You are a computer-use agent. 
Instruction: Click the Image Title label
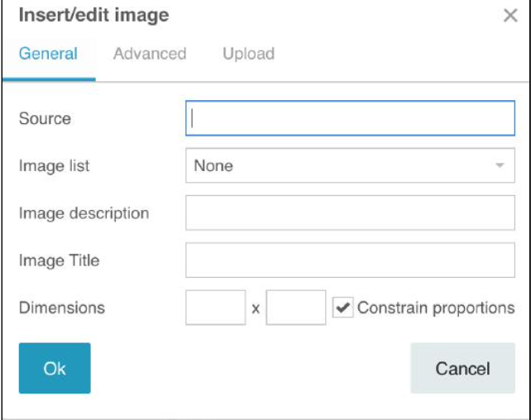pyautogui.click(x=59, y=260)
